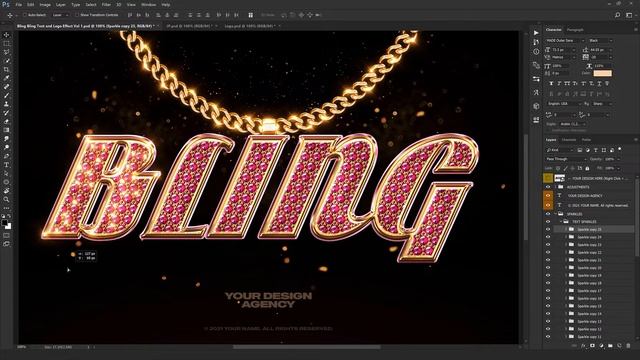Image resolution: width=640 pixels, height=360 pixels.
Task: Click the font size input field
Action: (x=564, y=49)
